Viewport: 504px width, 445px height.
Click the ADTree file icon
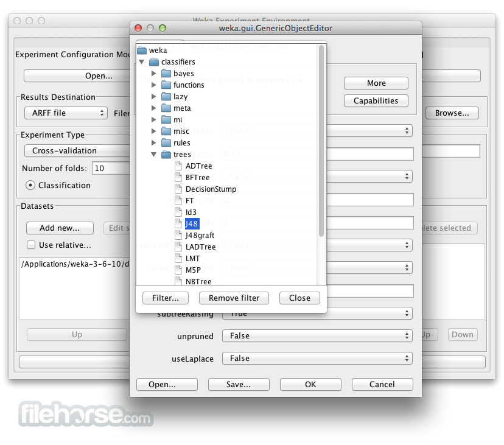178,166
